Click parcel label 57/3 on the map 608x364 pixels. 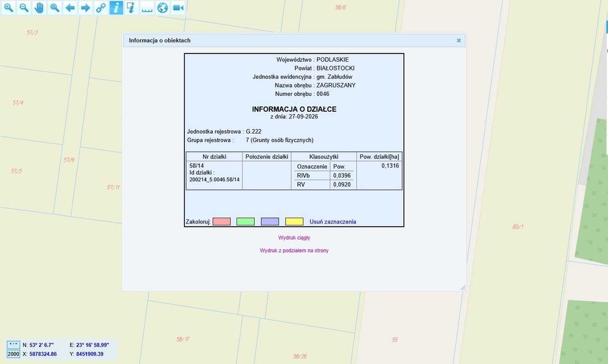(32, 33)
